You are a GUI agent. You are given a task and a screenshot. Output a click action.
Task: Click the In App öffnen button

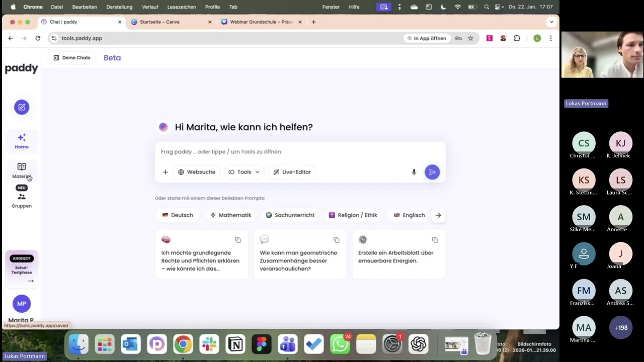[426, 38]
